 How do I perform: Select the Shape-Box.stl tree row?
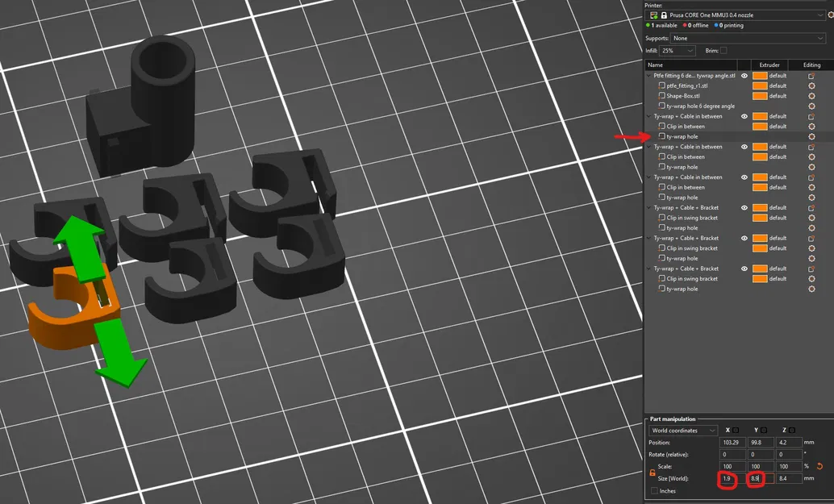pyautogui.click(x=740, y=96)
